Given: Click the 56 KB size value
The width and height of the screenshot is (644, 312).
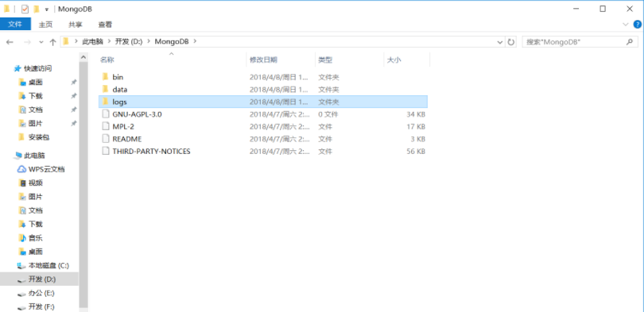Looking at the screenshot, I should (416, 152).
